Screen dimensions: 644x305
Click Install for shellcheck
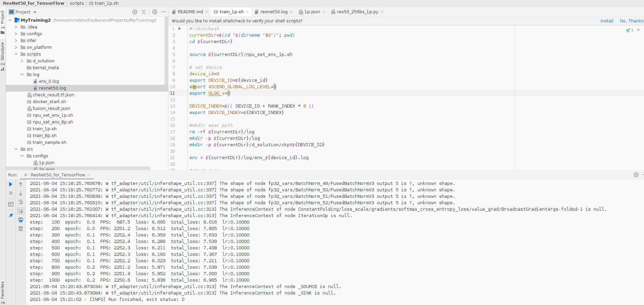tap(607, 21)
